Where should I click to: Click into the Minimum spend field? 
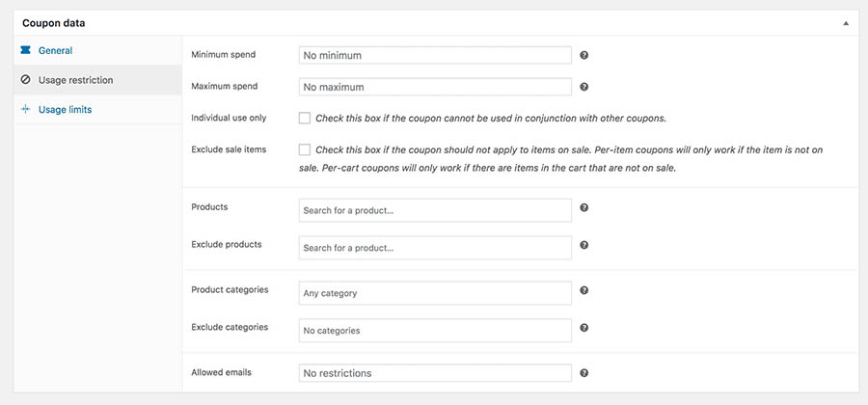click(435, 56)
